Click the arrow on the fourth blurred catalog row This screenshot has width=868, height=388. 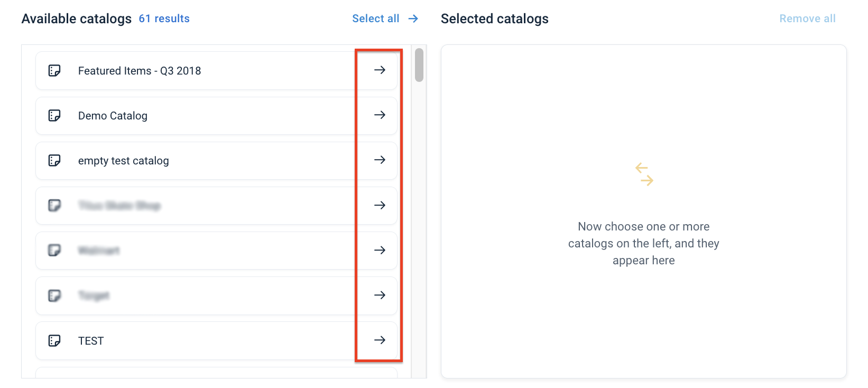pyautogui.click(x=380, y=206)
